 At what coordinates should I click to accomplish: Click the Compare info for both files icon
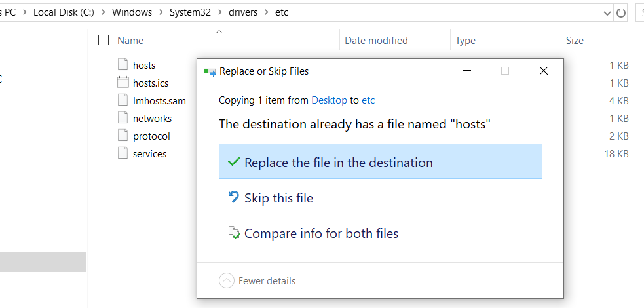(233, 233)
